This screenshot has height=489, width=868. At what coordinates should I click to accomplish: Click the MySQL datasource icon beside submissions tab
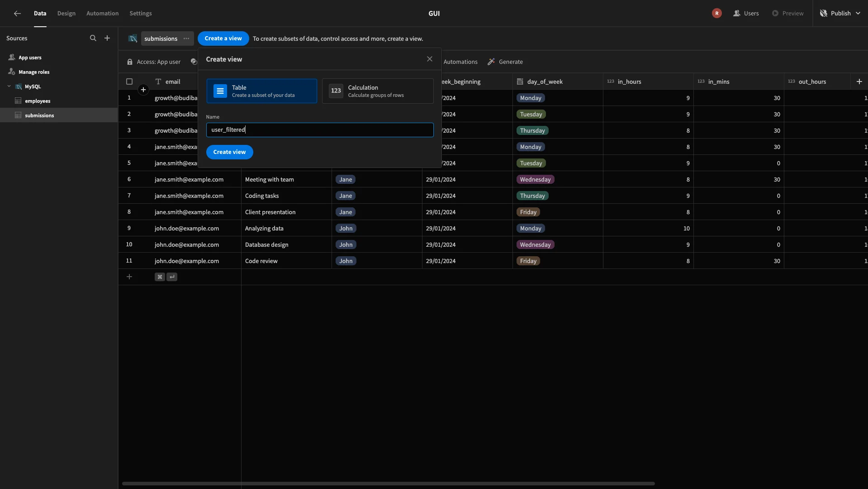tap(133, 38)
